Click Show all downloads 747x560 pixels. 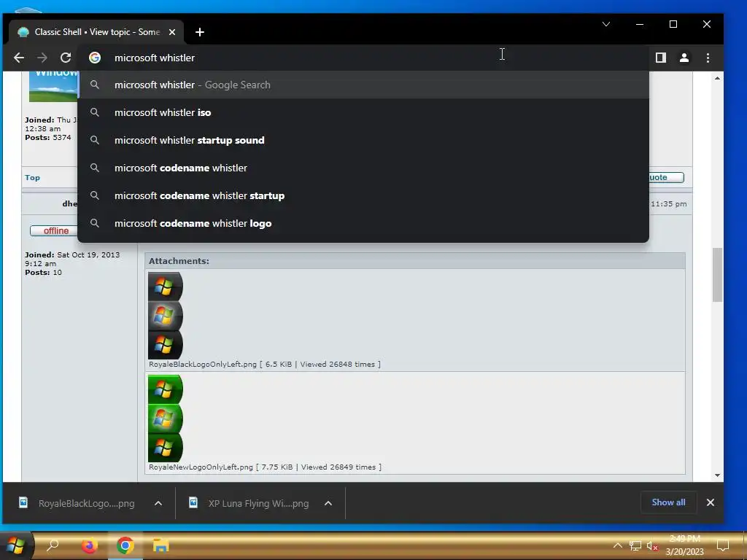(668, 502)
